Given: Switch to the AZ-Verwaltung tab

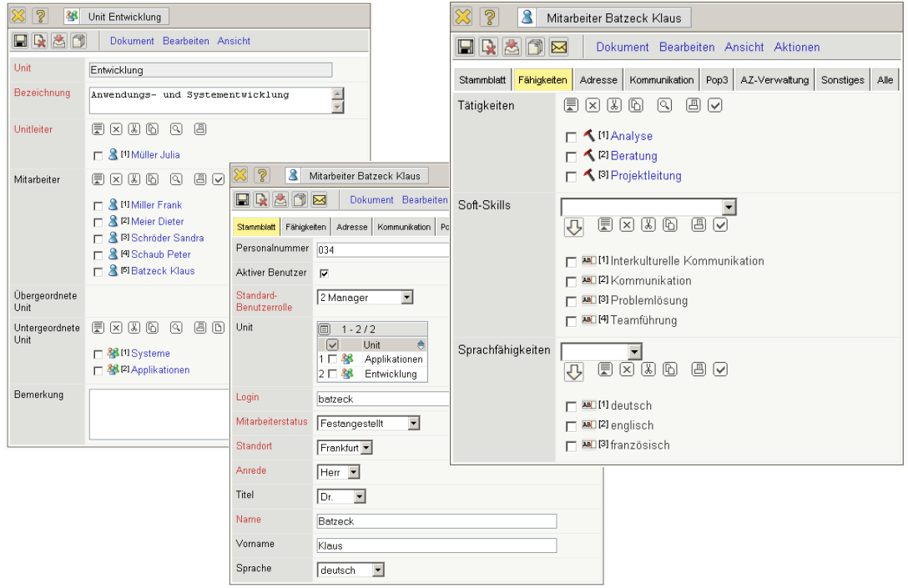Looking at the screenshot, I should click(x=774, y=80).
